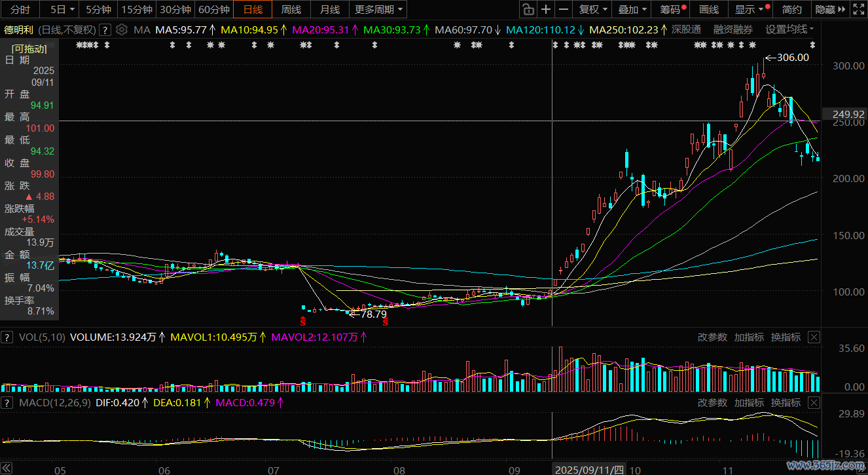The image size is (868, 475).
Task: Click the fullscreen expand icon
Action: tap(857, 9)
